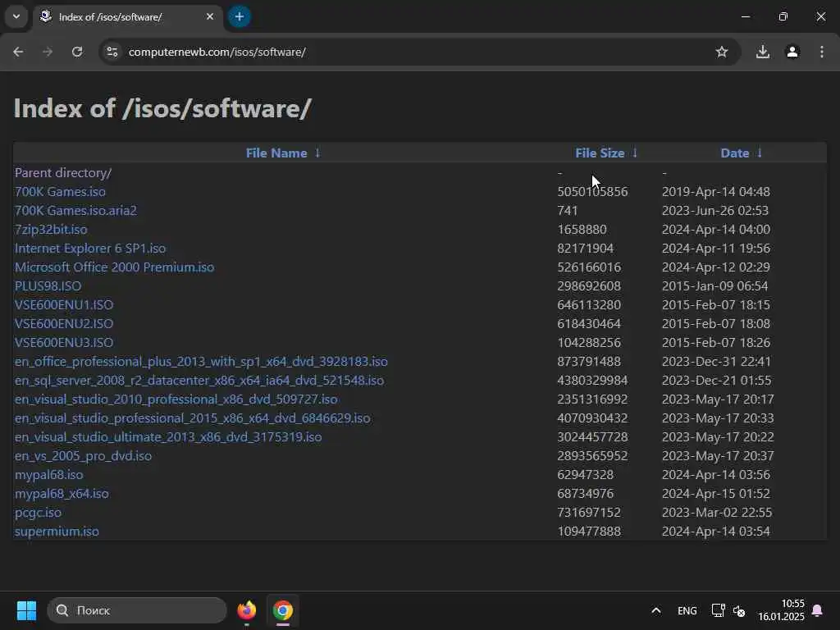This screenshot has width=840, height=630.
Task: Download mypal68.iso
Action: 48,475
